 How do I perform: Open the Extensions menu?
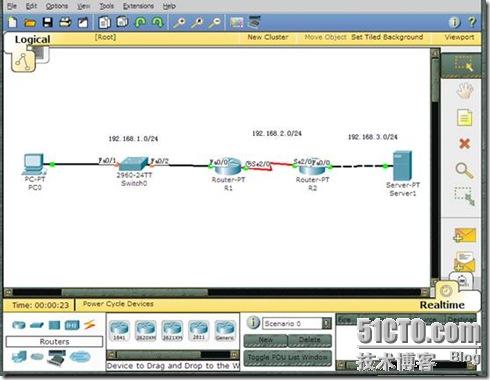pyautogui.click(x=138, y=6)
